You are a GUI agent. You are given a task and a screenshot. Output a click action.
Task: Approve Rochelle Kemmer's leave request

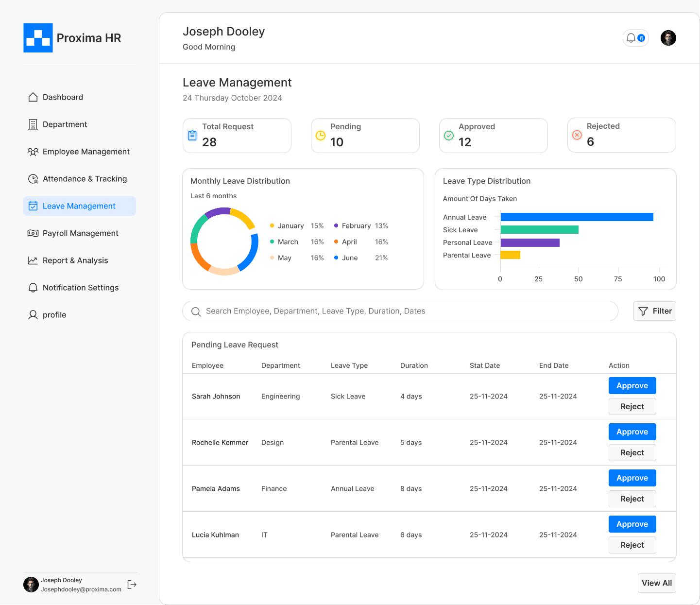(632, 432)
